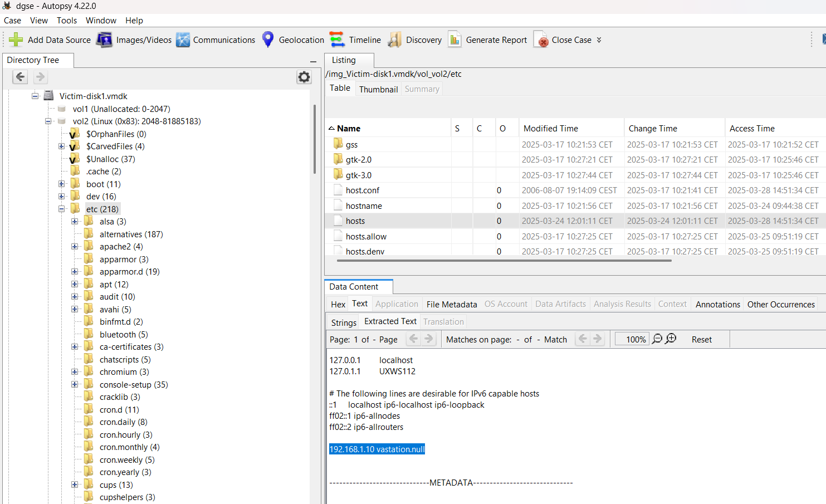Go back in Directory Tree history
The image size is (826, 504).
(20, 77)
